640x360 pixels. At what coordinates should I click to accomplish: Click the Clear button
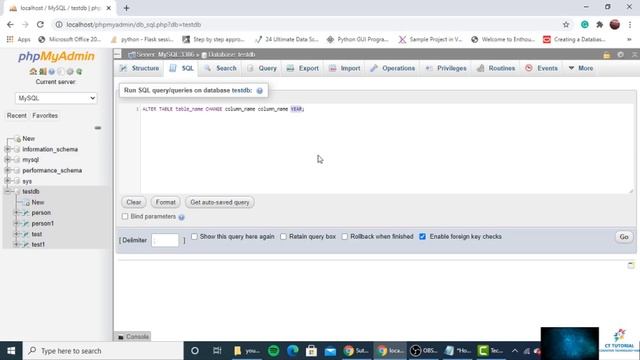point(134,202)
